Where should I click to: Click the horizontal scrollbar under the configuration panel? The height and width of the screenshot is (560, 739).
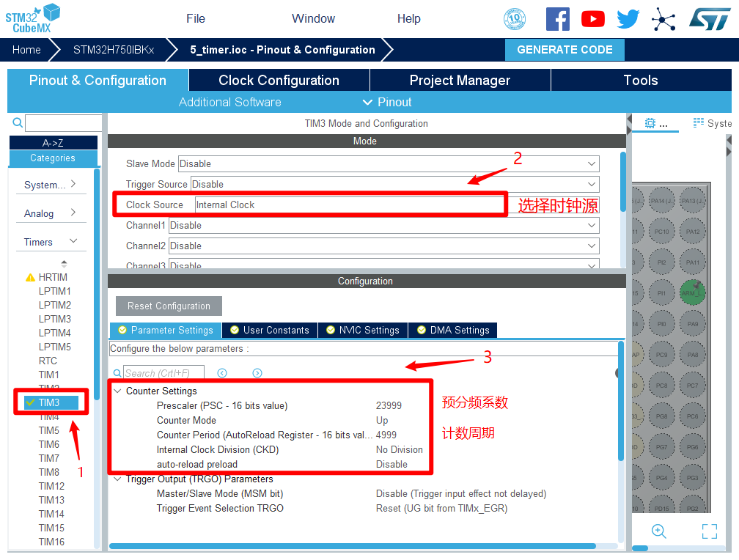[x=352, y=546]
